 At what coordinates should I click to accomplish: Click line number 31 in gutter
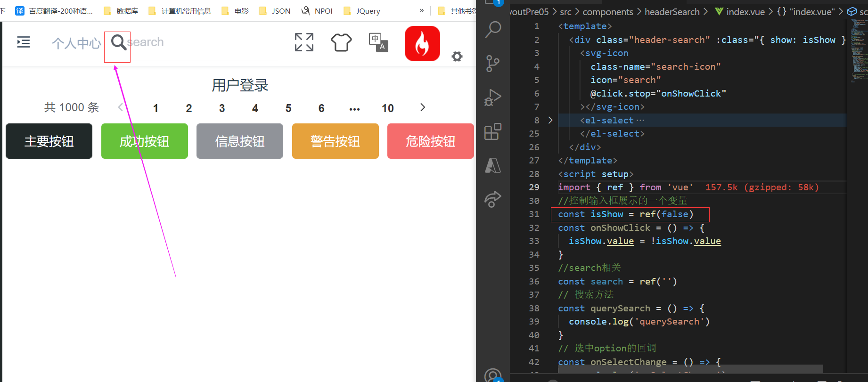pyautogui.click(x=534, y=214)
